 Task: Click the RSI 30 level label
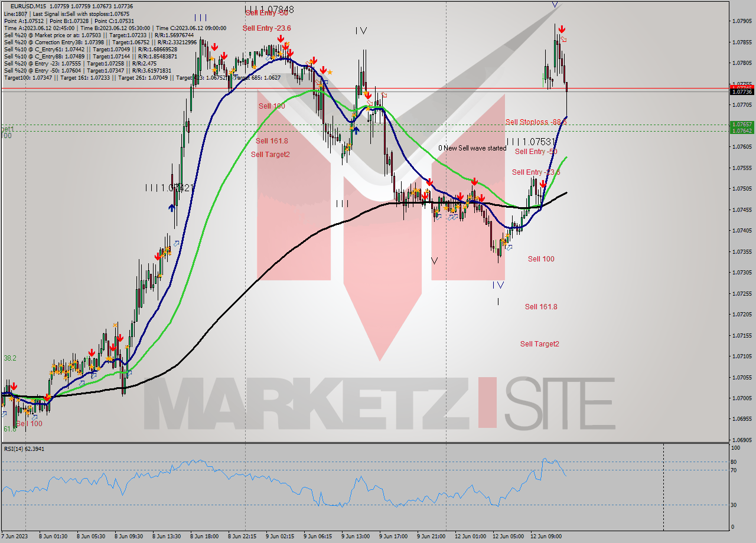[x=734, y=505]
